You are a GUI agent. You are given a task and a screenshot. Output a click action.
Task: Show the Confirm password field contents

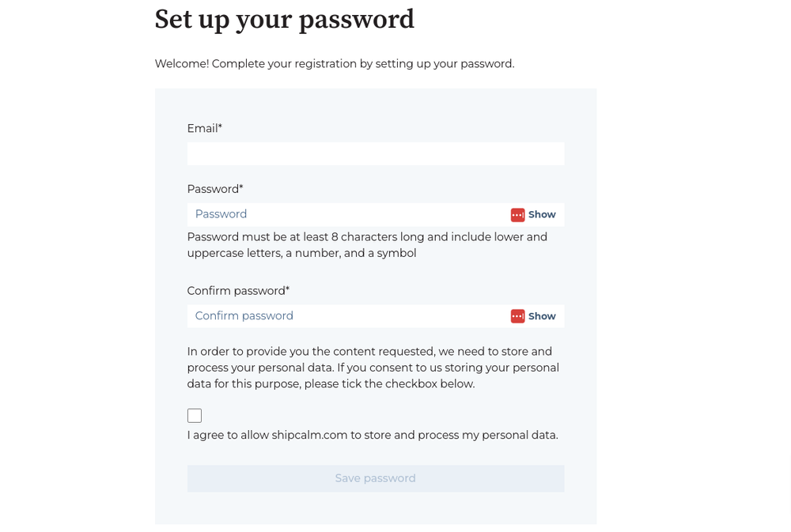542,316
